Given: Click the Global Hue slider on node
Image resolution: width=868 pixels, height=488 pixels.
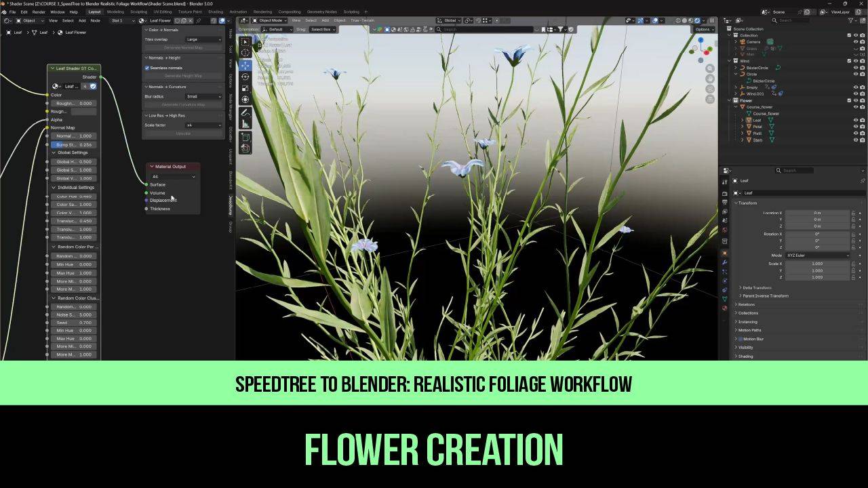Looking at the screenshot, I should pyautogui.click(x=74, y=162).
